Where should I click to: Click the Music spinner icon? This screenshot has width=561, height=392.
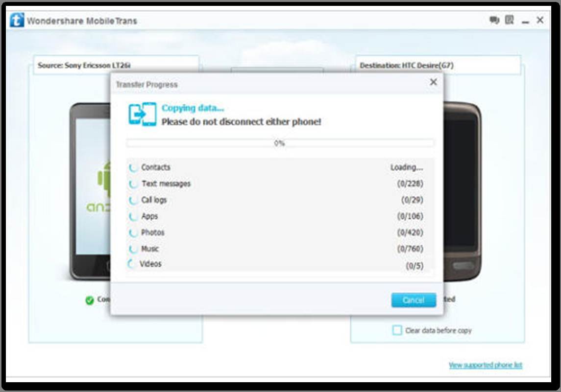pyautogui.click(x=133, y=249)
